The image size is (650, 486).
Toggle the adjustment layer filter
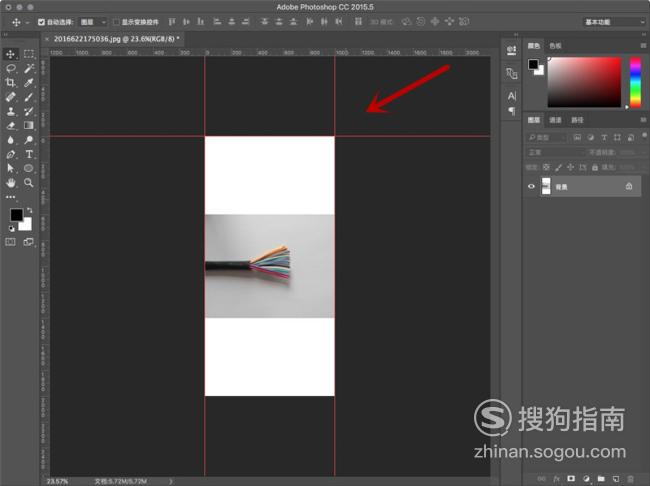591,137
